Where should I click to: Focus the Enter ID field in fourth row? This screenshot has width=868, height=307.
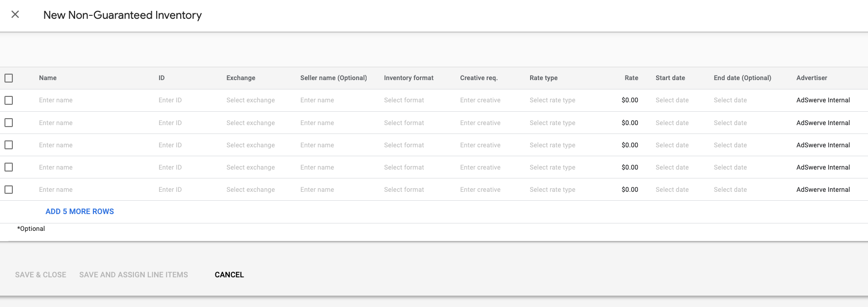click(x=170, y=167)
